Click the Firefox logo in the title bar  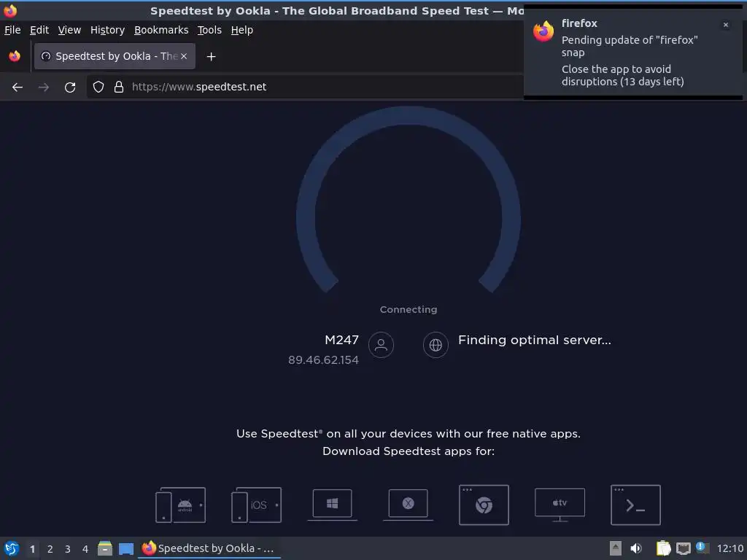(x=10, y=10)
